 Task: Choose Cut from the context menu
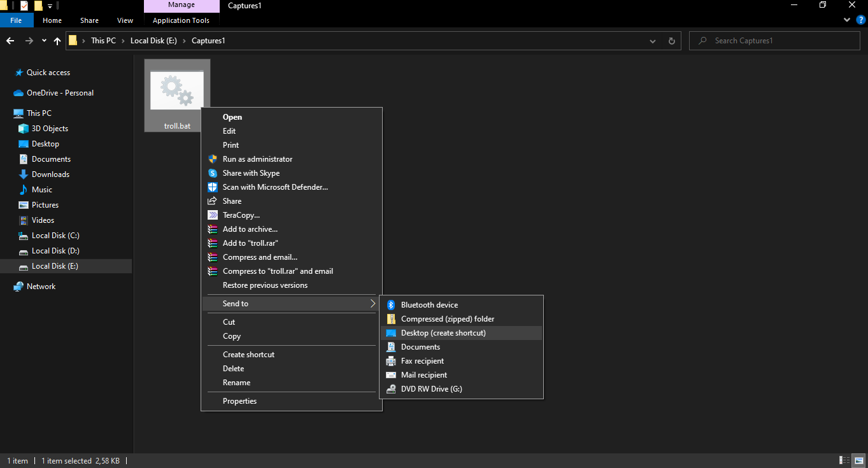click(x=292, y=322)
